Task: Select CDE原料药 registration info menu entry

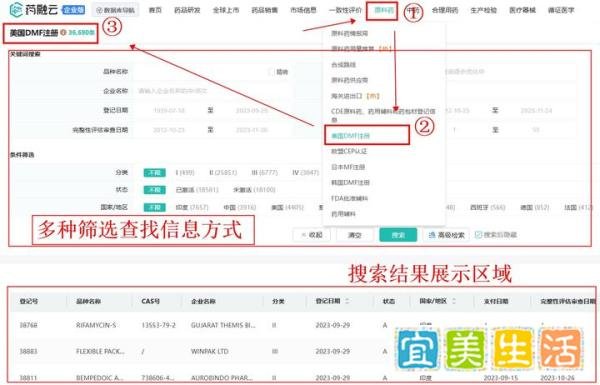Action: point(383,115)
